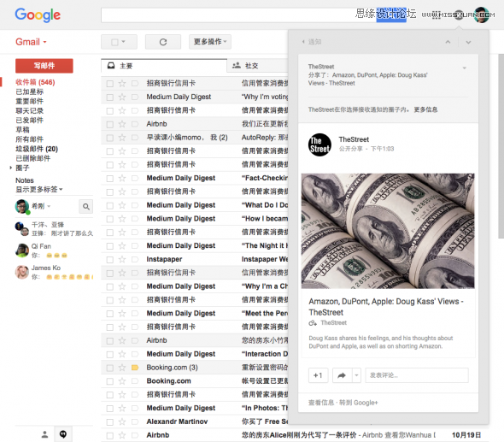
Task: Click the Hangouts chat bubble icon at bottom left
Action: tap(63, 434)
